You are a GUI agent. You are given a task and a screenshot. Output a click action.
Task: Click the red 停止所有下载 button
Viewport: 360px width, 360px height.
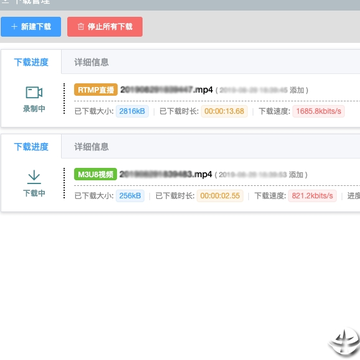click(105, 27)
